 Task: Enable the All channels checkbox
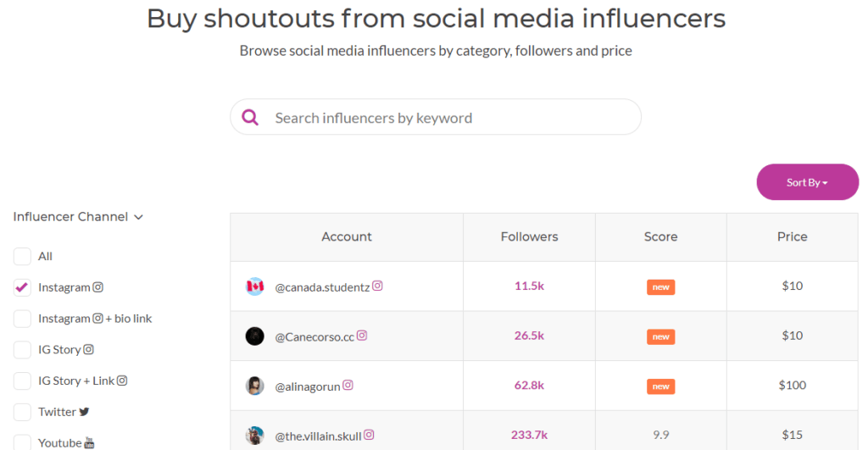[x=22, y=256]
